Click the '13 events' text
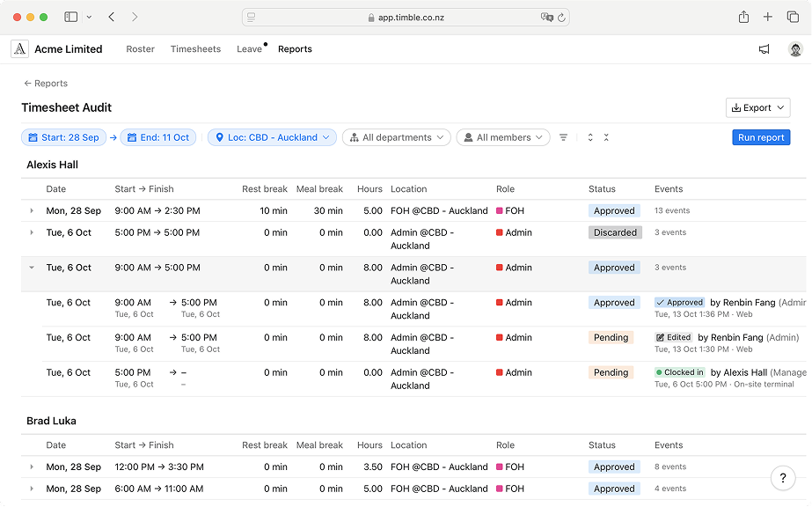Viewport: 812px width, 507px height. (671, 210)
